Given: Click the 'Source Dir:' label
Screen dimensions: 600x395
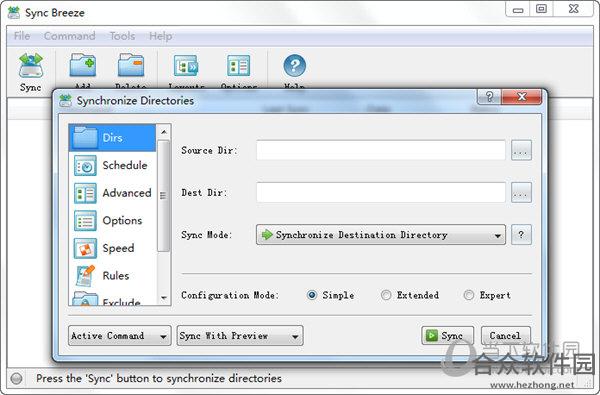Looking at the screenshot, I should (x=209, y=150).
